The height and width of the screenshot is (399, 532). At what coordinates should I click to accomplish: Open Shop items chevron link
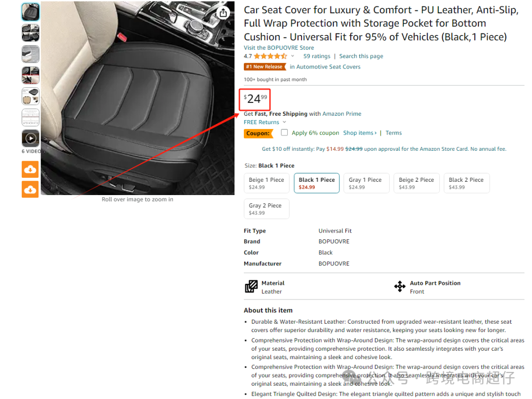tap(360, 133)
